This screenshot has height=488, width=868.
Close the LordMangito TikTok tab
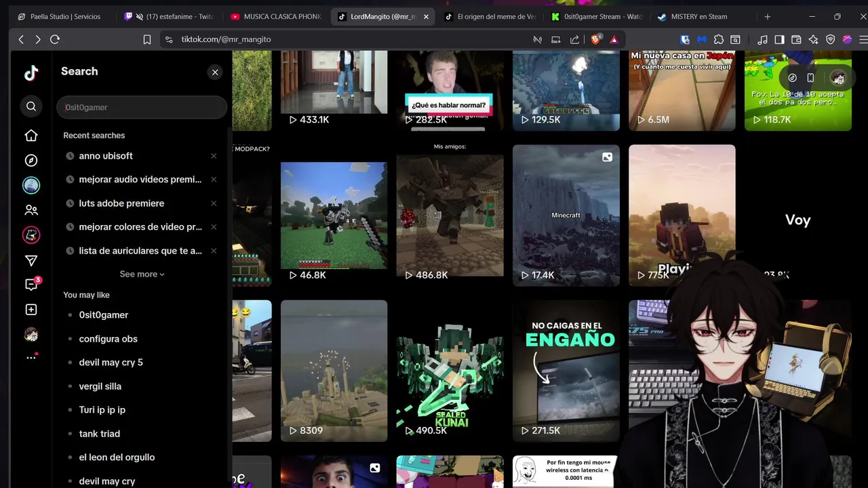[x=426, y=16]
